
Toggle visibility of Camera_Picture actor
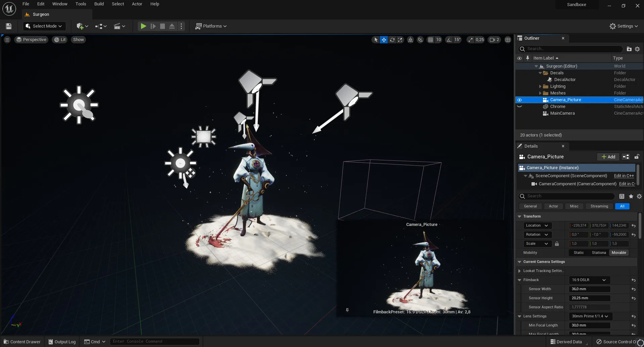(x=519, y=100)
